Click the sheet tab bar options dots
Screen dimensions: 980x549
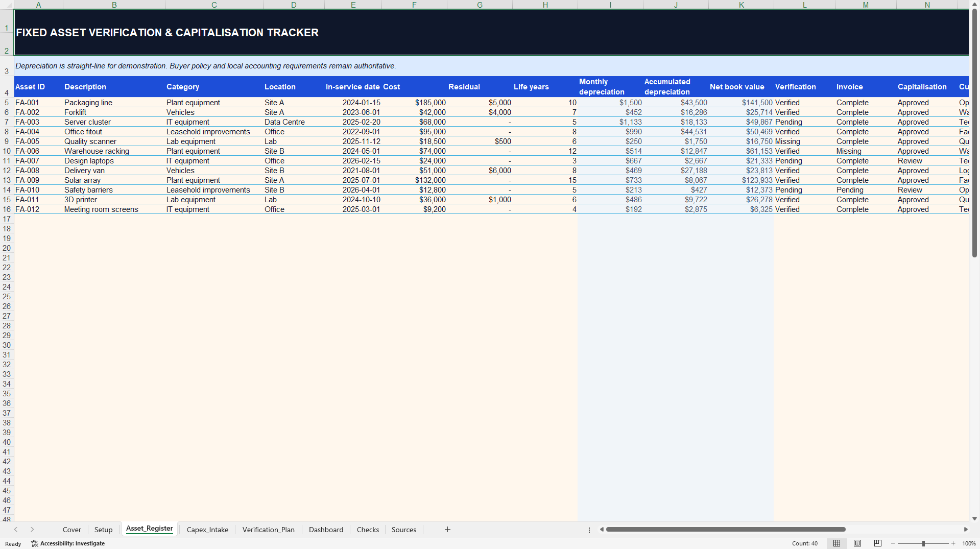point(589,530)
